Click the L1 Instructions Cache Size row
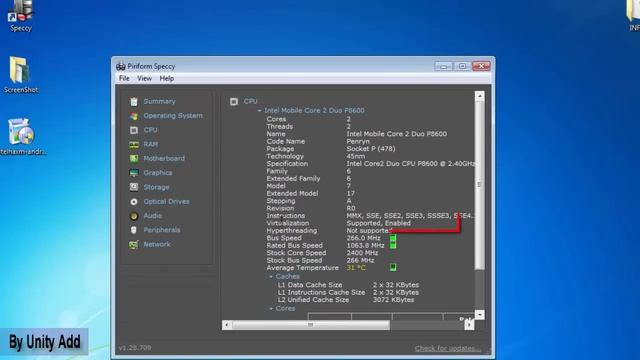The width and height of the screenshot is (640, 360). point(348,293)
